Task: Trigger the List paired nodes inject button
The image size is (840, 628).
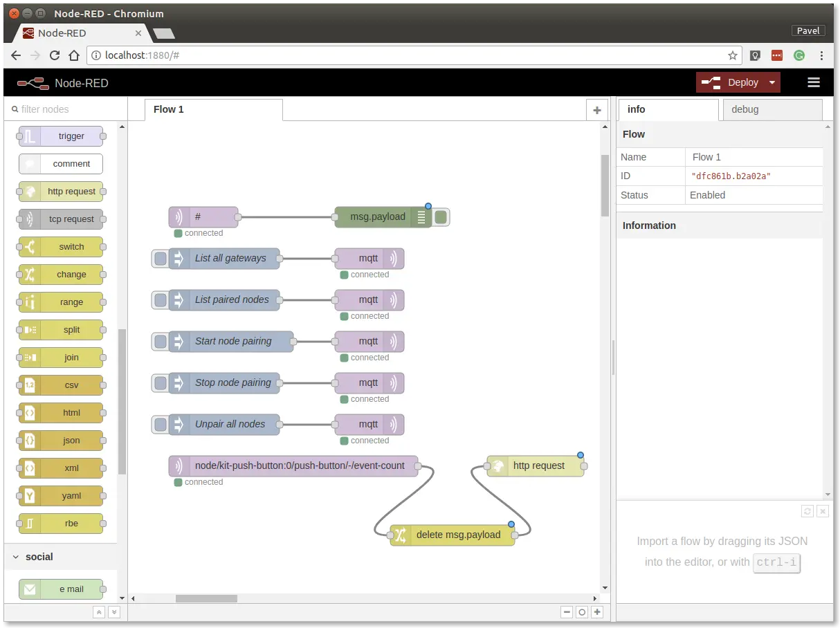Action: coord(161,300)
